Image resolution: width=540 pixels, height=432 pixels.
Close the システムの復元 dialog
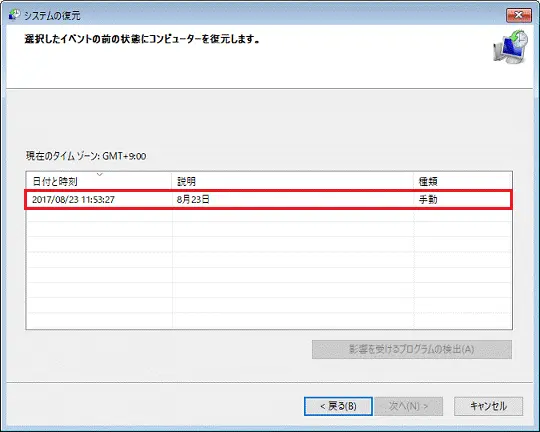[x=518, y=15]
